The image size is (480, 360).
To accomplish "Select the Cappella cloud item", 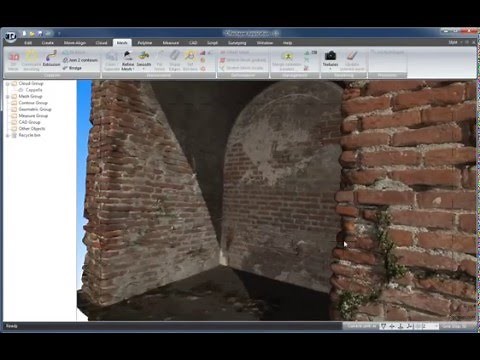I will click(34, 90).
